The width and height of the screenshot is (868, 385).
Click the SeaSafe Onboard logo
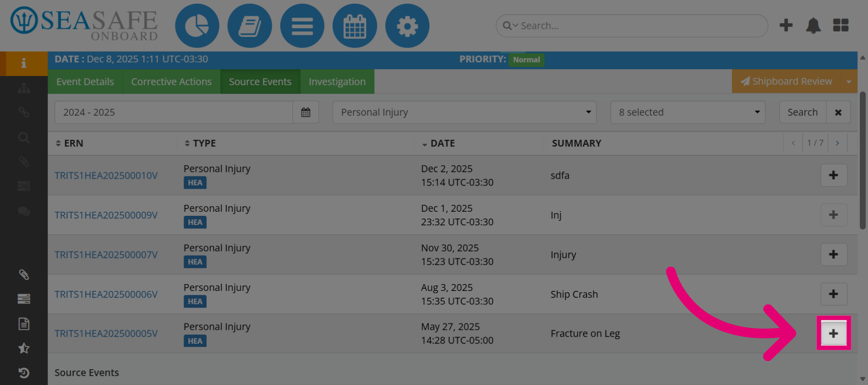(x=84, y=24)
